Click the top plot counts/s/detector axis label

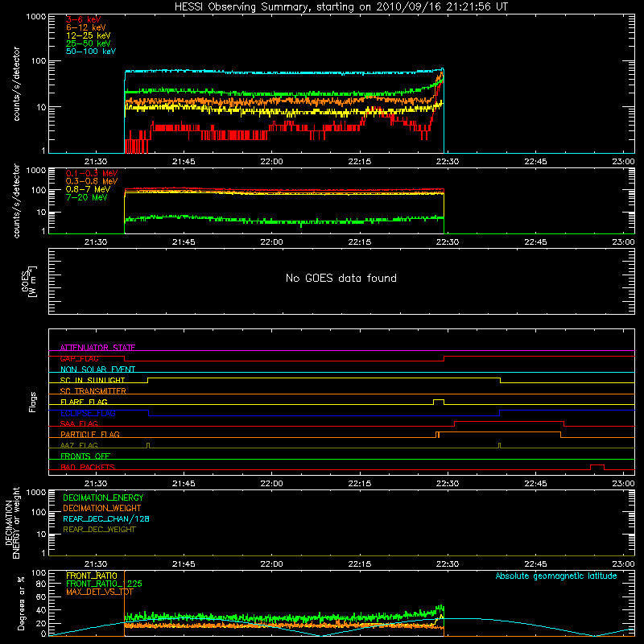coord(17,84)
